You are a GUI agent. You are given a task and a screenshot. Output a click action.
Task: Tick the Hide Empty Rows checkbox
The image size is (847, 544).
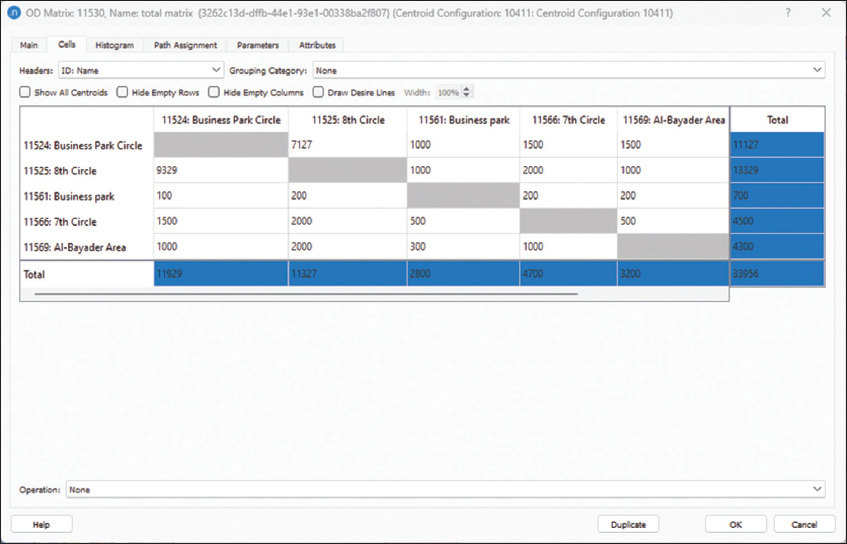[x=123, y=92]
